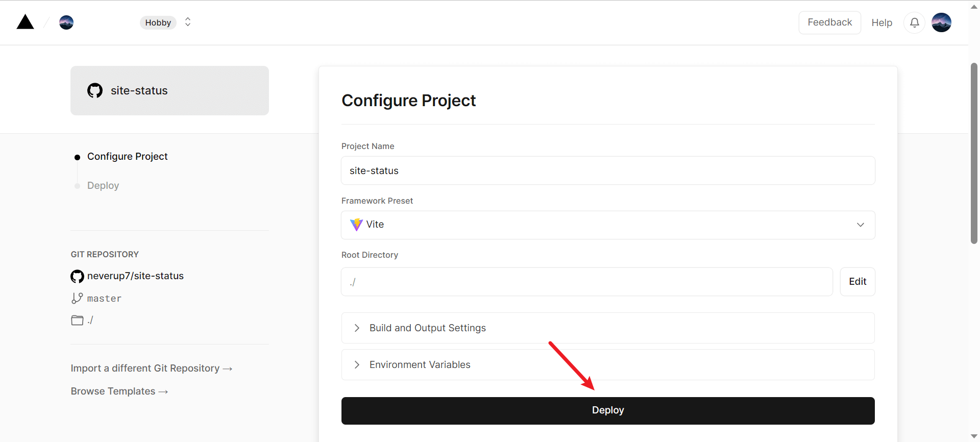This screenshot has height=442, width=980.
Task: Open the user profile avatar menu
Action: click(x=941, y=22)
